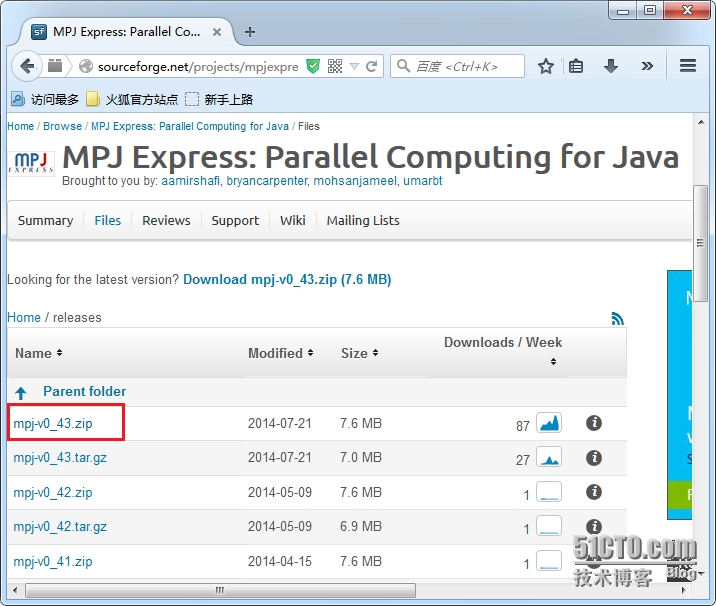Open info icon for mpj-v0_43.zip
The width and height of the screenshot is (716, 606).
[x=594, y=423]
